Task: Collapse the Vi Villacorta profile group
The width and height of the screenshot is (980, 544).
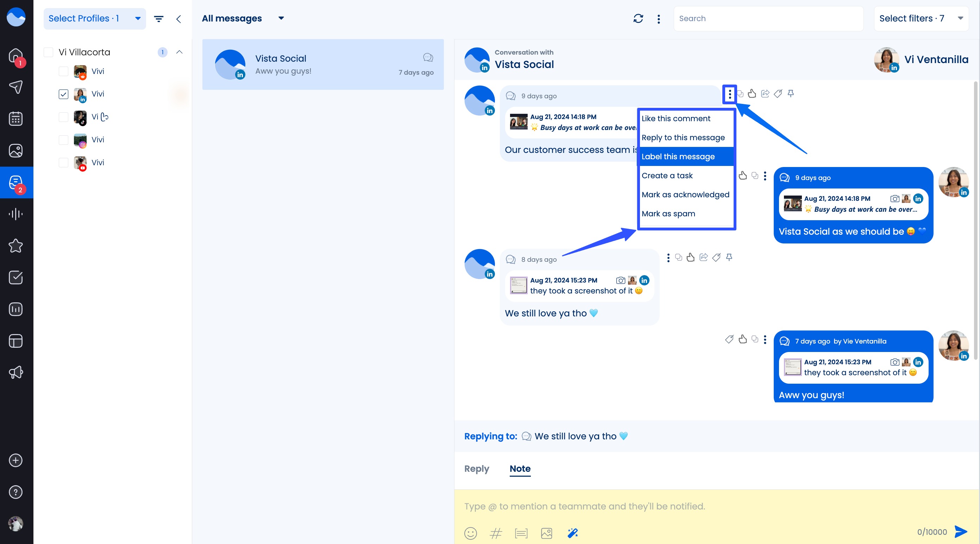Action: coord(179,52)
